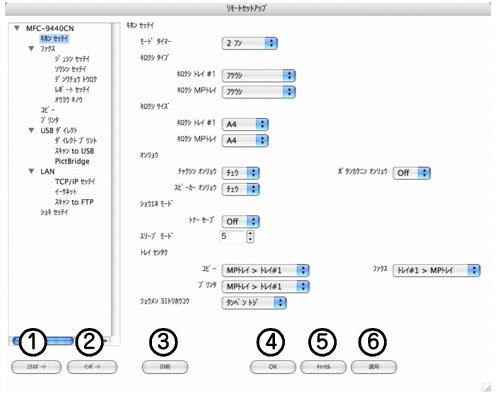Click the tree panel vertical scrollbar track
The height and width of the screenshot is (393, 496).
tap(116, 179)
